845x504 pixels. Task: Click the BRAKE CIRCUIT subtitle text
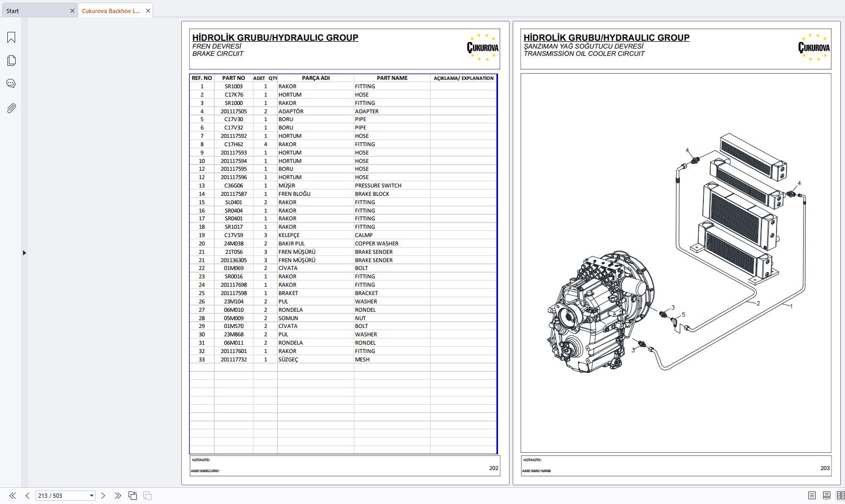[218, 54]
